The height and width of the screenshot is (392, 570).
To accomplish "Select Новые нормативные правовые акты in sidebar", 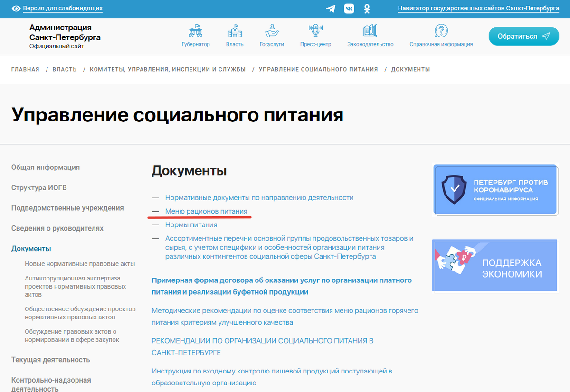I will coord(79,263).
